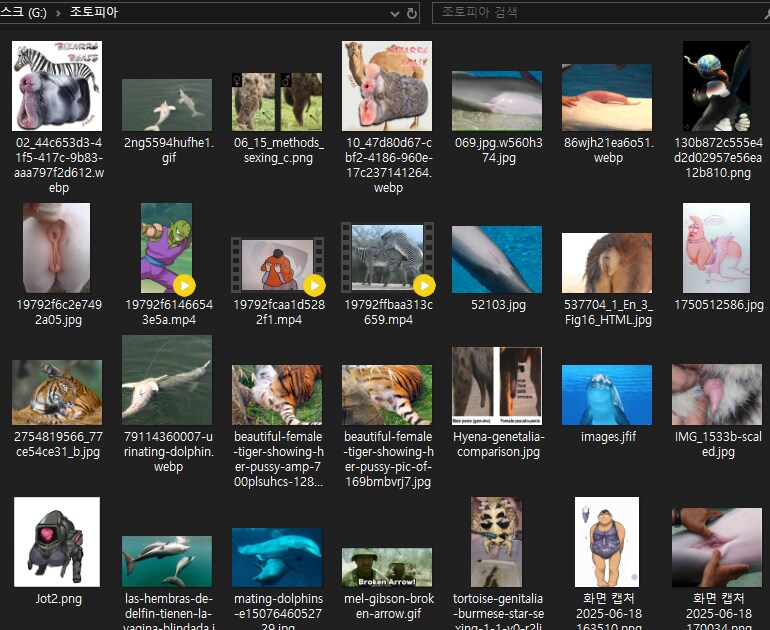This screenshot has height=630, width=770.
Task: Select 화면 캡처 2025-06-18 163510.png thumbnail
Action: pos(607,542)
